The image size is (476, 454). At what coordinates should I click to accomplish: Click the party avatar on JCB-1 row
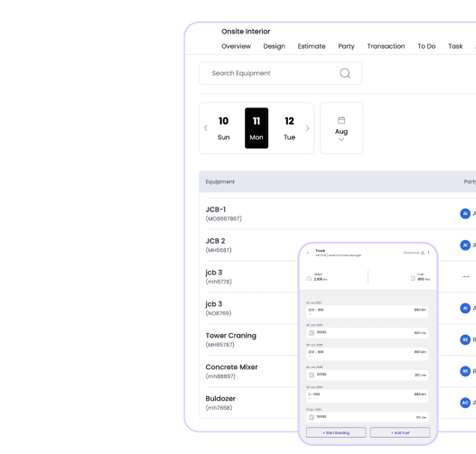click(x=465, y=214)
